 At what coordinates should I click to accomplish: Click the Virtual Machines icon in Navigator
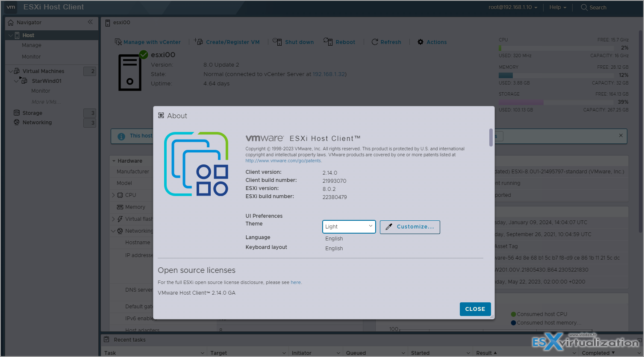tap(17, 71)
